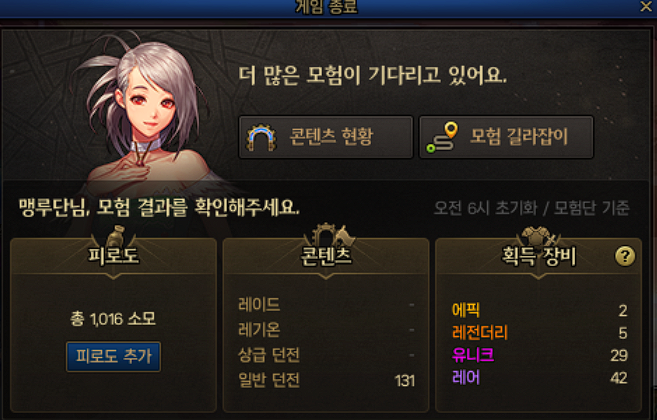Screen dimensions: 657x420
Task: Click the 피로도 panel header
Action: pos(113,256)
